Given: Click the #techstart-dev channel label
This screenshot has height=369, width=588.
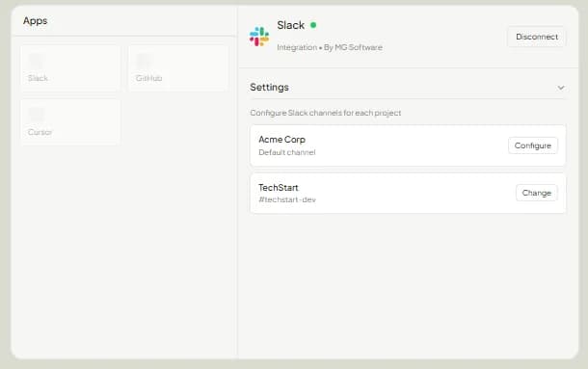Looking at the screenshot, I should coord(287,199).
